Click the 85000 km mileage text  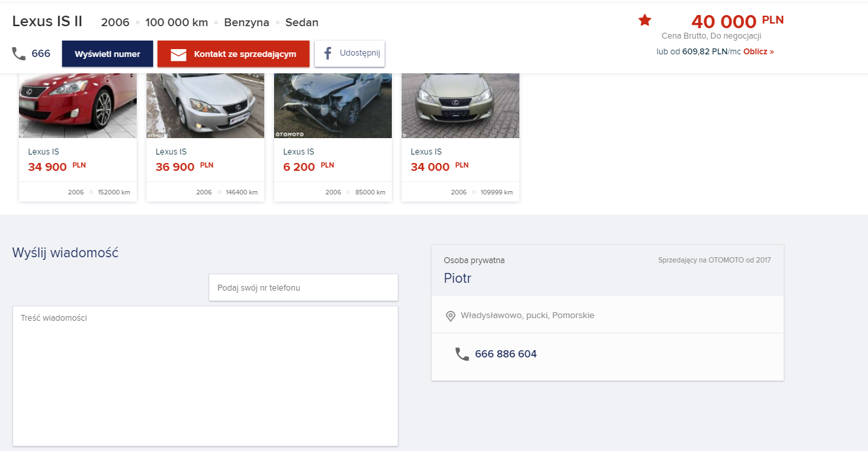371,192
